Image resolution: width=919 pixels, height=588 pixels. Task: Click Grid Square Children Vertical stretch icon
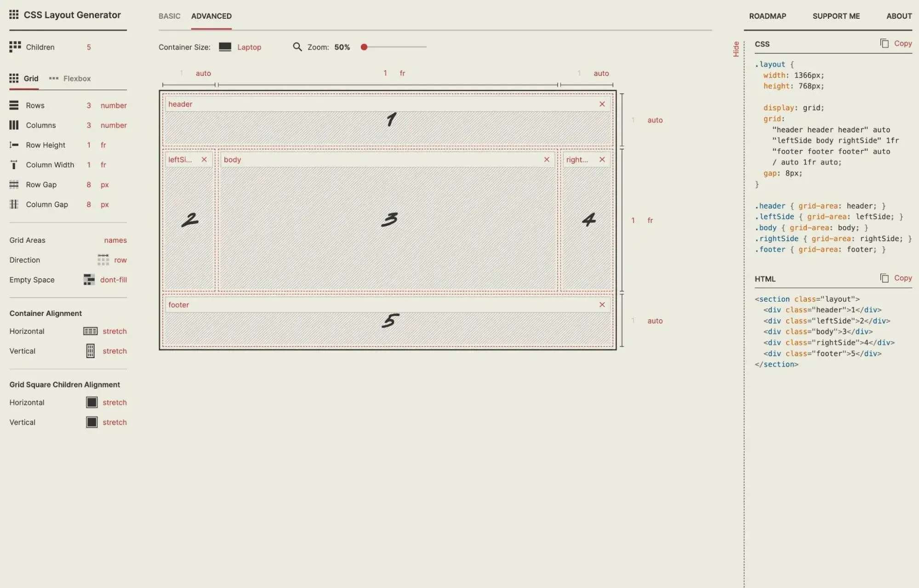pyautogui.click(x=91, y=422)
